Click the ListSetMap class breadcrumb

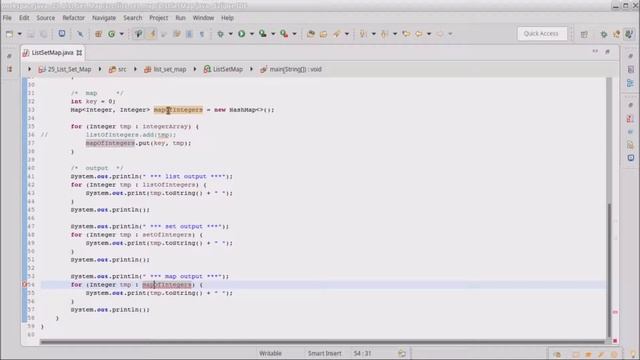(x=223, y=69)
